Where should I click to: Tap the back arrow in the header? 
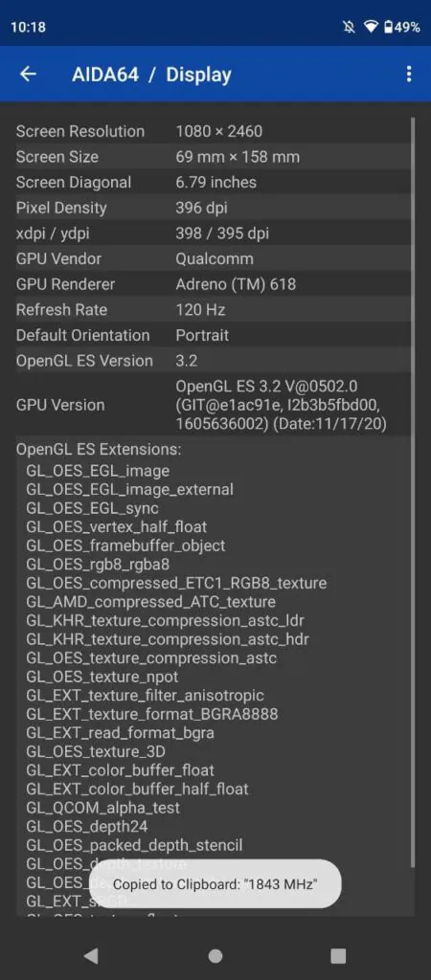[x=28, y=75]
